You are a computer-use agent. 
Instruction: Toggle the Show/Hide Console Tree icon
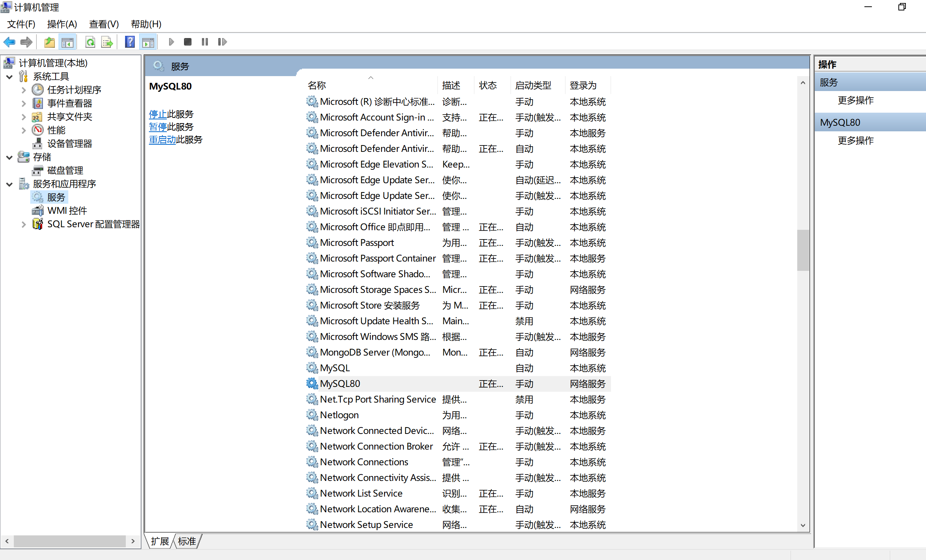point(68,42)
